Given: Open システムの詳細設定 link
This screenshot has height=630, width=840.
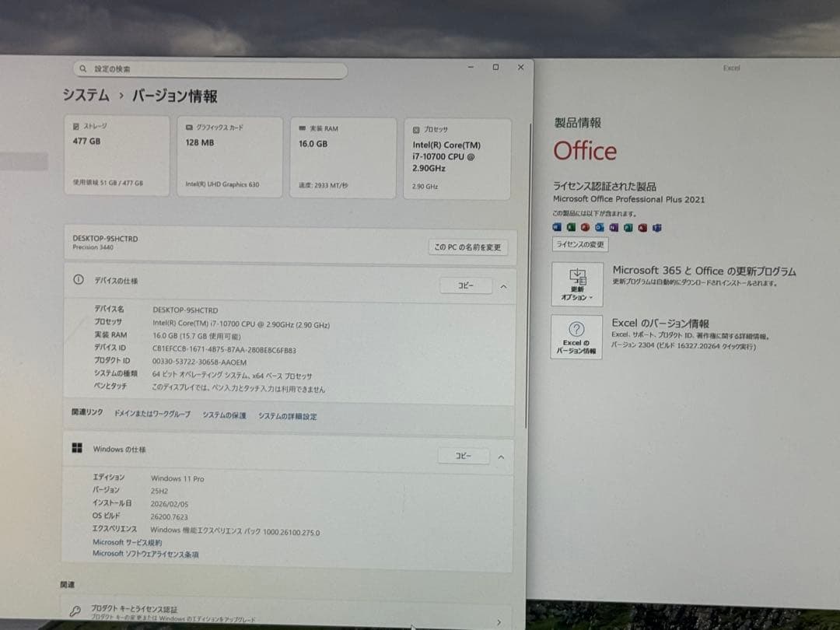Looking at the screenshot, I should click(288, 416).
